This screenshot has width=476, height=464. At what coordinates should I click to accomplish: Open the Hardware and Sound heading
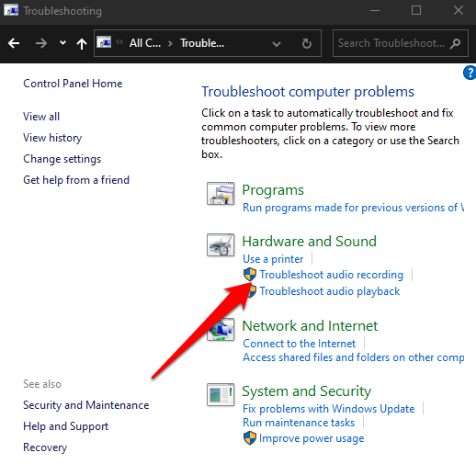tap(310, 242)
